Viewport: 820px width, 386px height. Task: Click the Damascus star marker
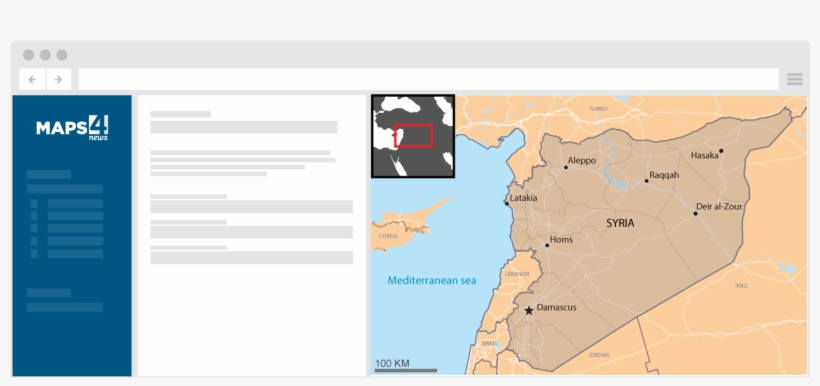(x=529, y=311)
